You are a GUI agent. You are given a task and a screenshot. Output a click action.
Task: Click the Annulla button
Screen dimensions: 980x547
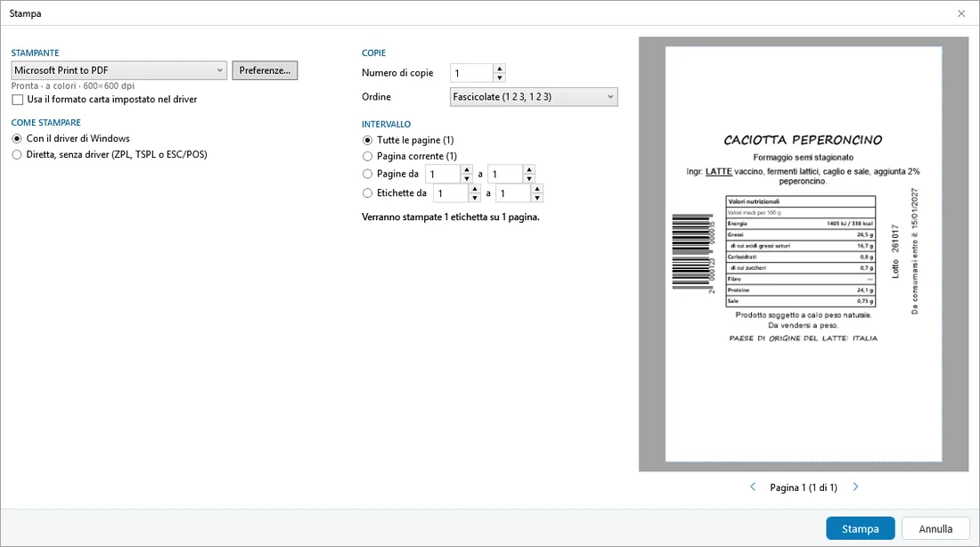tap(935, 529)
